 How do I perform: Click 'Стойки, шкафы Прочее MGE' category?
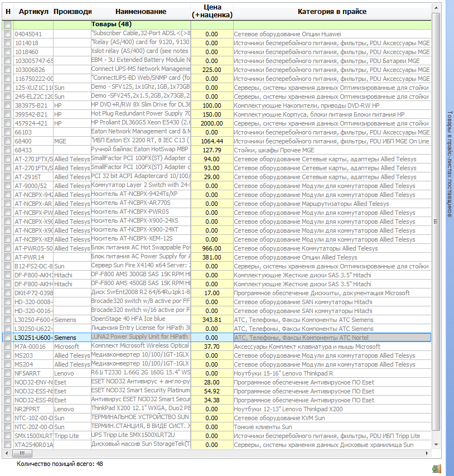pos(332,150)
